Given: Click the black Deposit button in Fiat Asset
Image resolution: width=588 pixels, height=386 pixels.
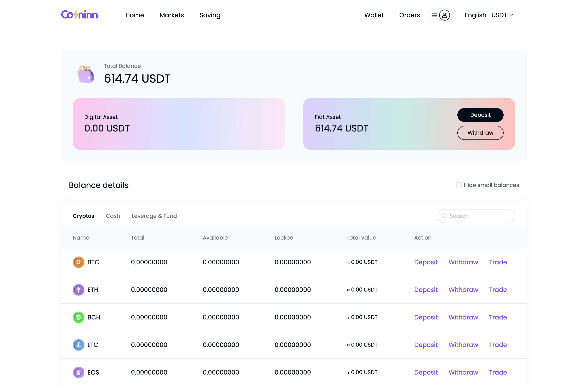Looking at the screenshot, I should 480,115.
